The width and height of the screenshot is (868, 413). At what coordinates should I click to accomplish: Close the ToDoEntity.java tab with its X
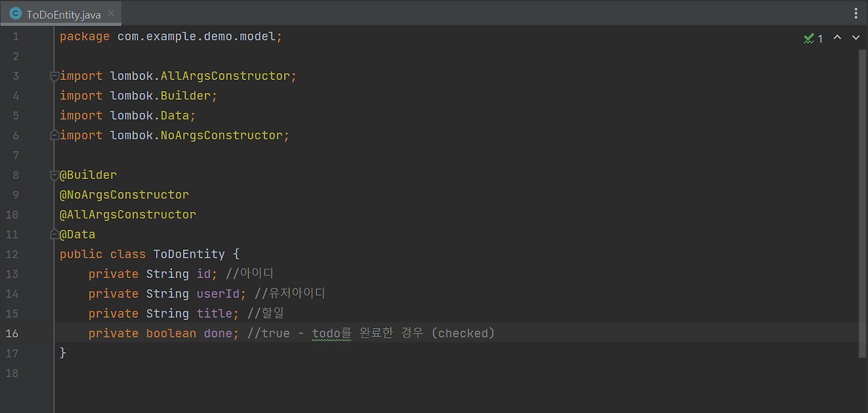coord(111,12)
